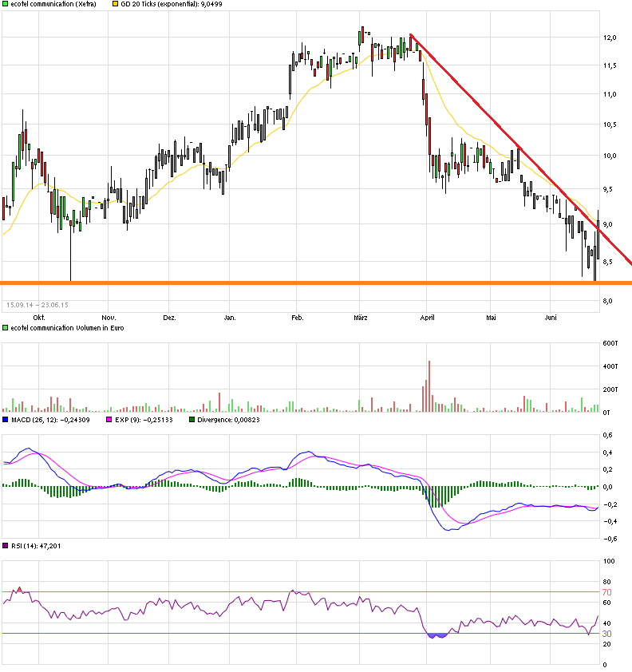Click the 12,0 price axis label
632x672 pixels.
pyautogui.click(x=610, y=38)
